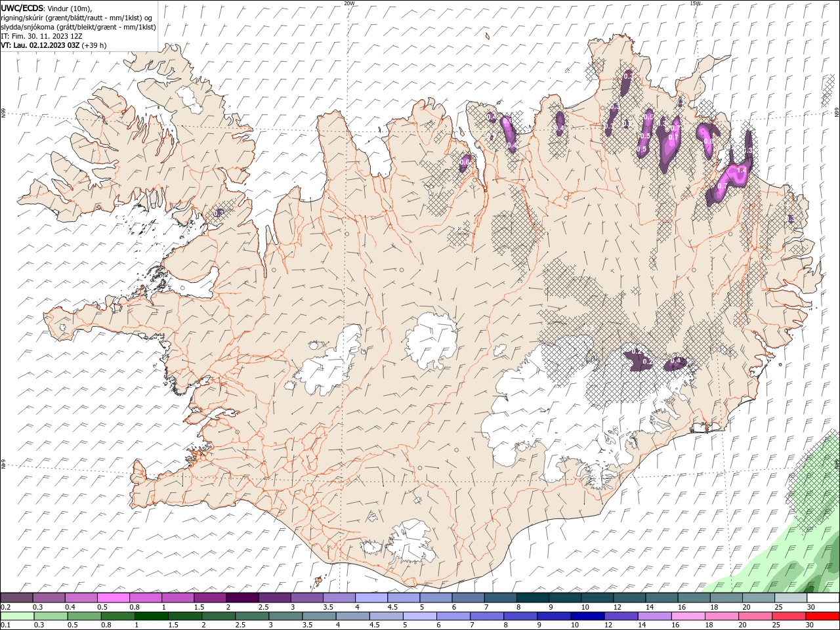840x630 pixels.
Task: Select upper legend swatch between 0.3 and 0.4
Action: (x=49, y=598)
